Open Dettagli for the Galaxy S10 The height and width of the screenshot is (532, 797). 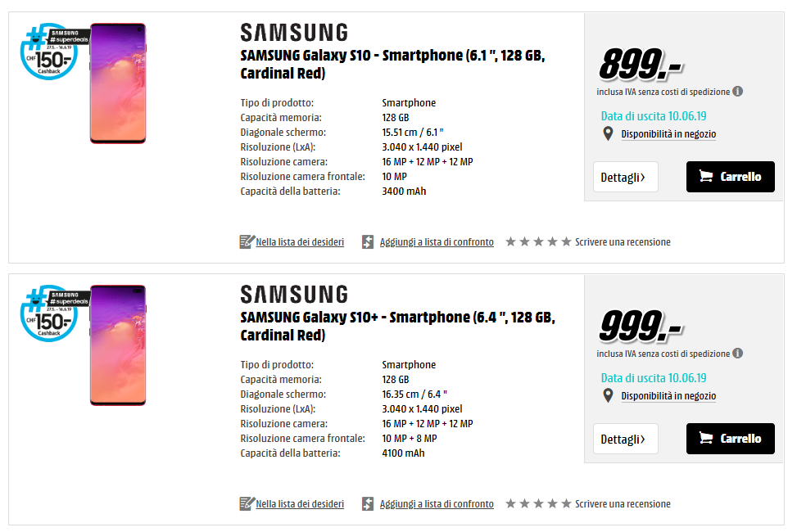626,177
